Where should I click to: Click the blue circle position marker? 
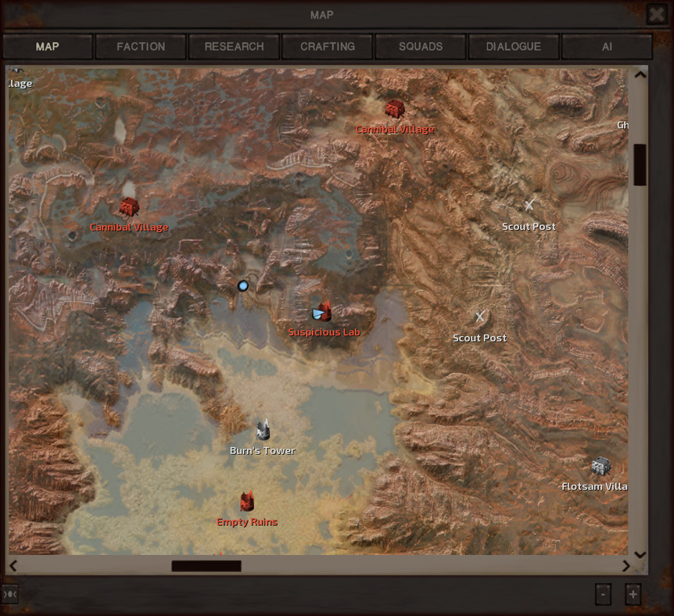243,286
